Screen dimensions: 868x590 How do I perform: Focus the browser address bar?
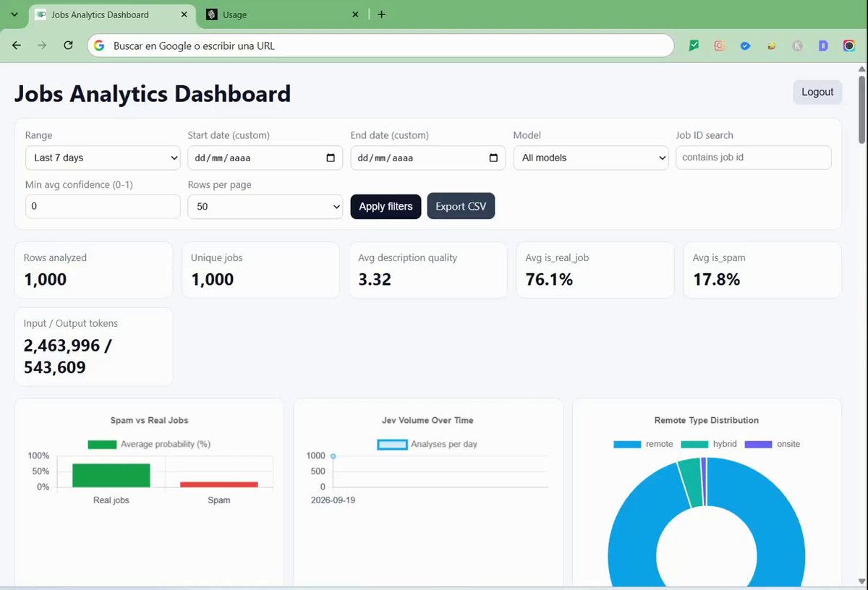[380, 46]
